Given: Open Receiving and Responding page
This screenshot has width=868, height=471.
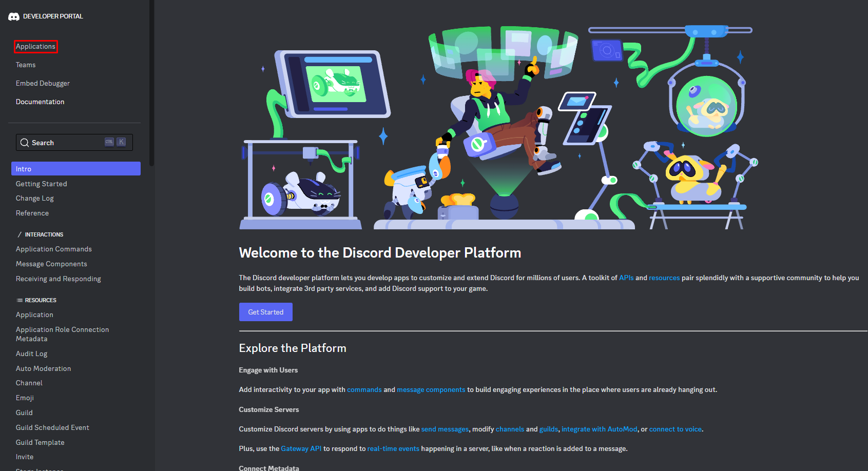Looking at the screenshot, I should coord(59,279).
